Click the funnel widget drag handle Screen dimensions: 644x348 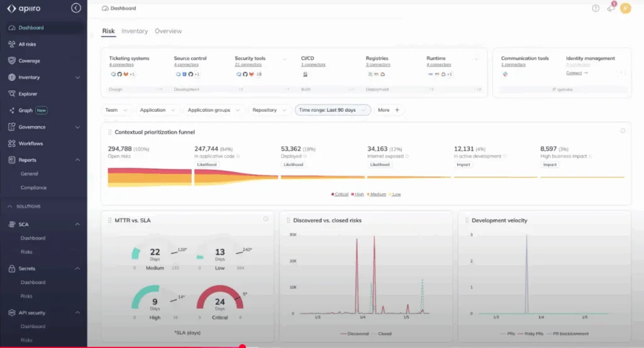(109, 132)
